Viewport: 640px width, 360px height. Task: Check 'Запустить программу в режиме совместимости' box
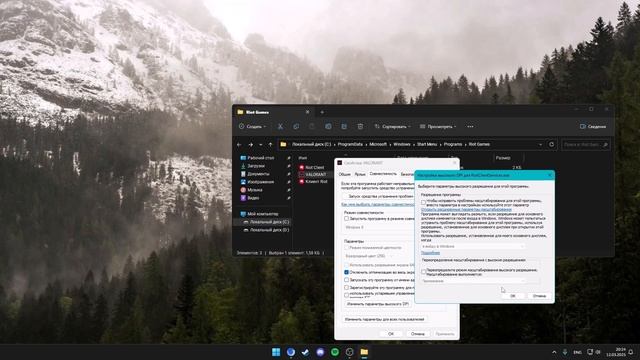click(347, 219)
